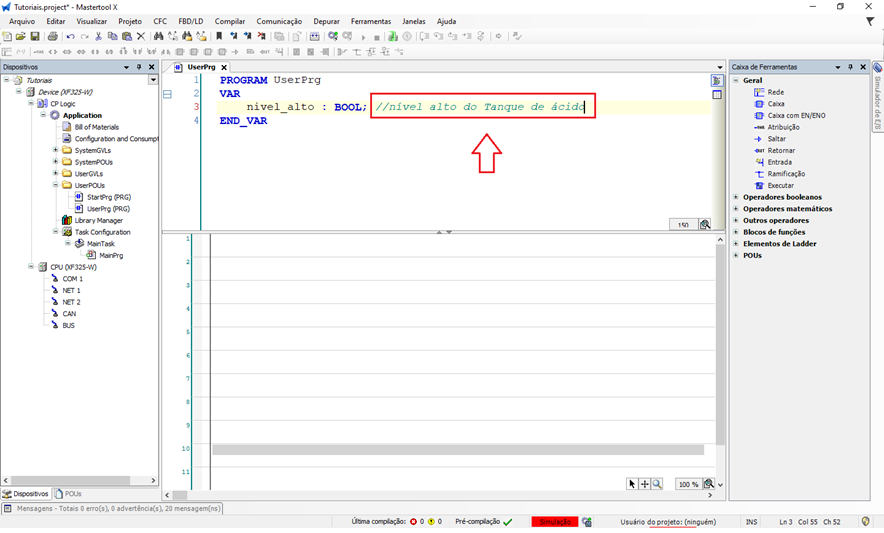Open the Compilar menu

[229, 21]
